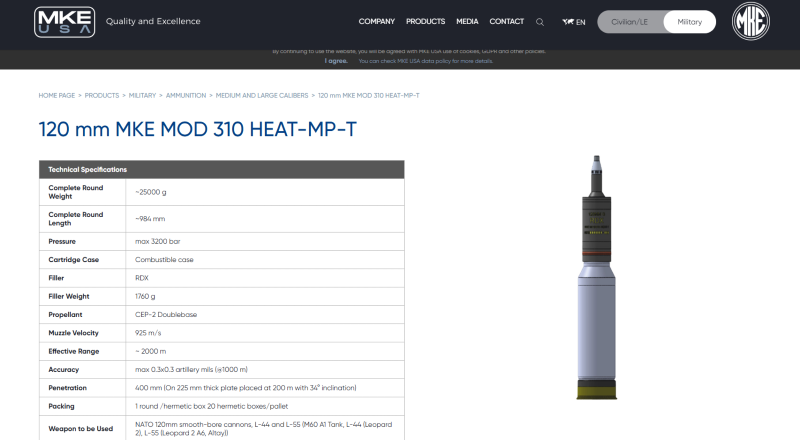Switch toggle to Civilian/LE
This screenshot has height=440, width=800.
point(629,22)
